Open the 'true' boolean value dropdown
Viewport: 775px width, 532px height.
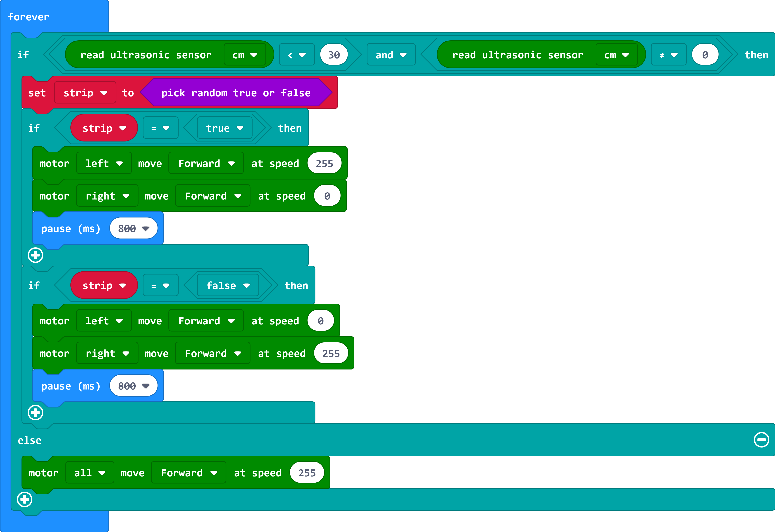coord(224,128)
